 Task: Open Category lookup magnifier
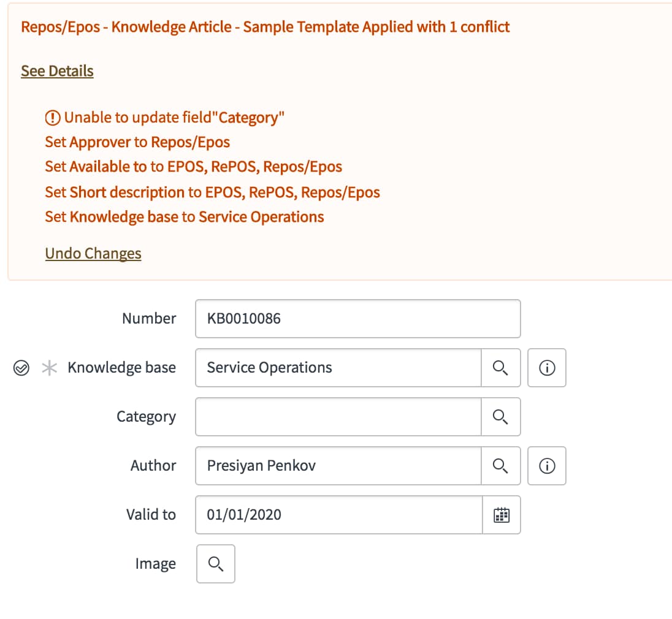[x=500, y=417]
